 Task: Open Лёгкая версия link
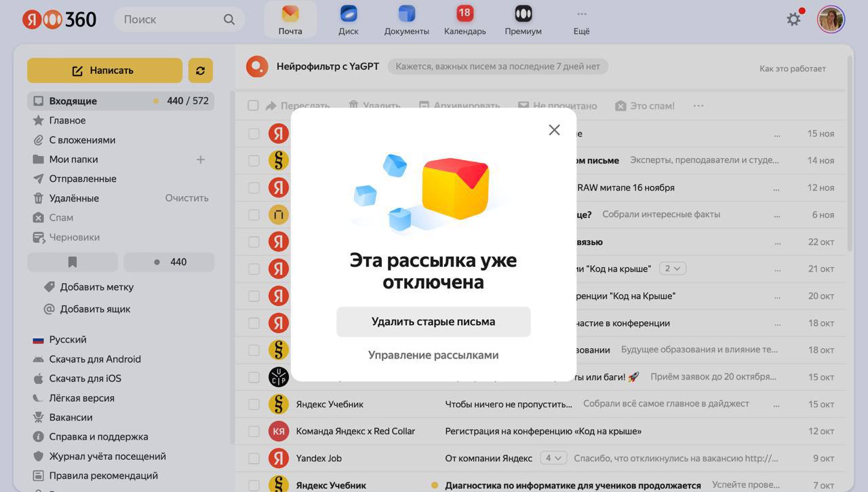click(81, 398)
